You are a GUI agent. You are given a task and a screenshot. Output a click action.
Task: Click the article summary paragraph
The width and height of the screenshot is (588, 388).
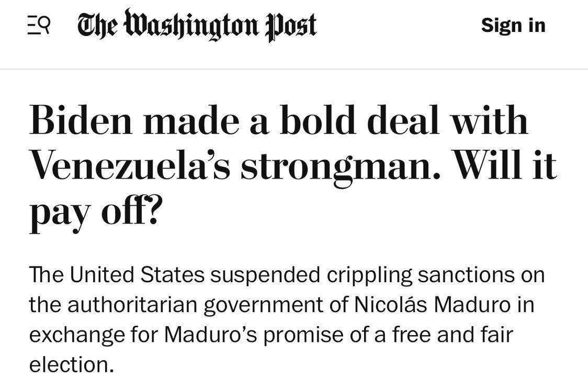click(287, 319)
